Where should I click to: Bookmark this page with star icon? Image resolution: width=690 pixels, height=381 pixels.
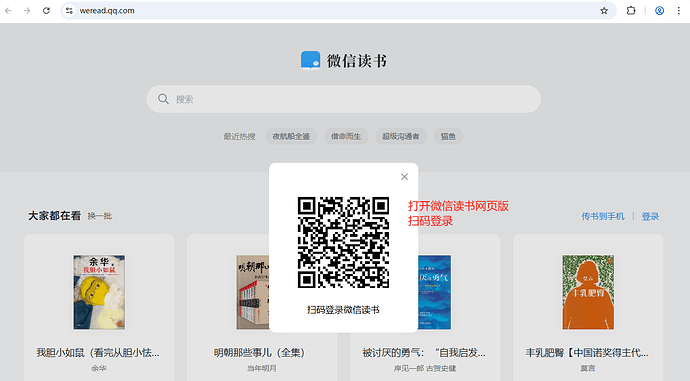[x=604, y=11]
